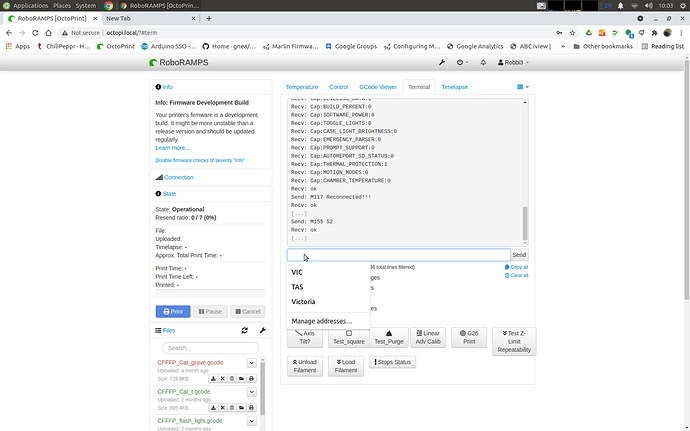Open the Robbi3 user menu

(x=513, y=63)
